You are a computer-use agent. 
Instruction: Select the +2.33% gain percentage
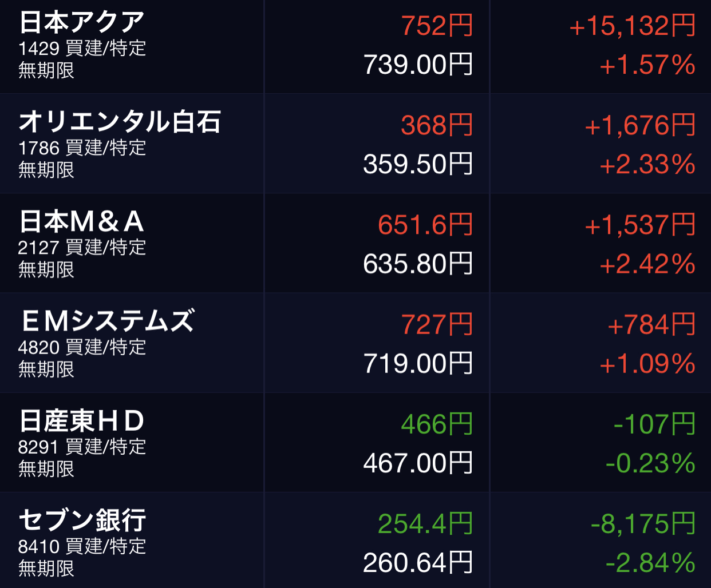(x=647, y=165)
